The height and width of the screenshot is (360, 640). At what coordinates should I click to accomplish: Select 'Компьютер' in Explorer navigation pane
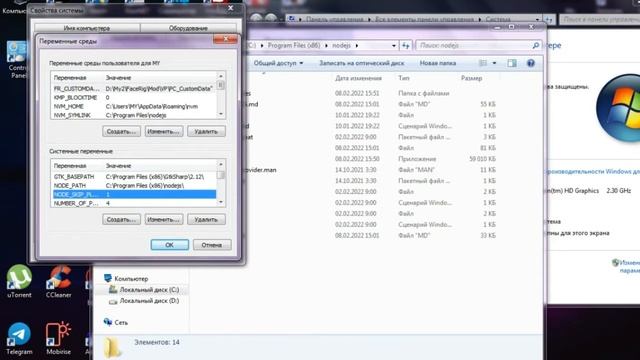click(x=131, y=279)
